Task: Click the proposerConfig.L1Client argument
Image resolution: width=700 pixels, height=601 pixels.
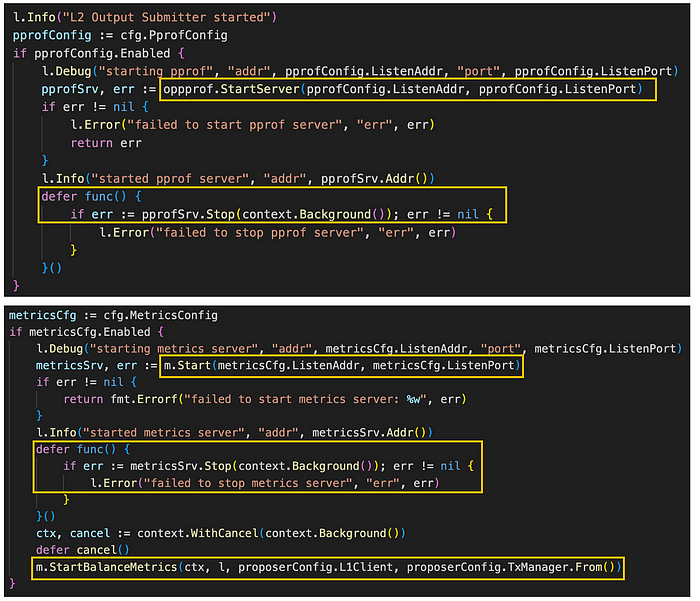Action: [315, 567]
